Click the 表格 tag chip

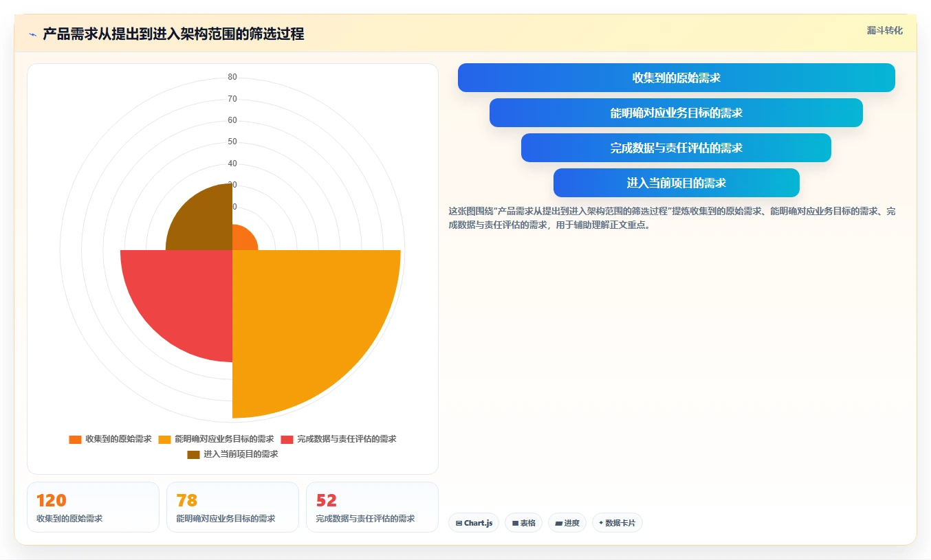coord(524,523)
